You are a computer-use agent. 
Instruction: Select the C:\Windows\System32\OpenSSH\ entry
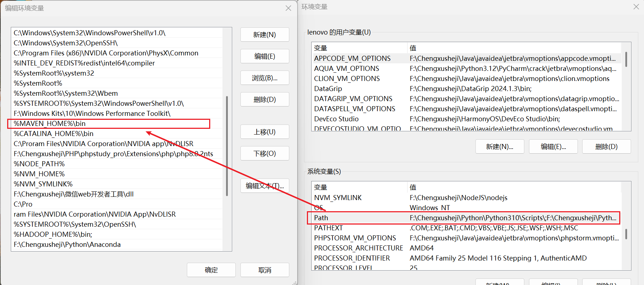(x=117, y=43)
